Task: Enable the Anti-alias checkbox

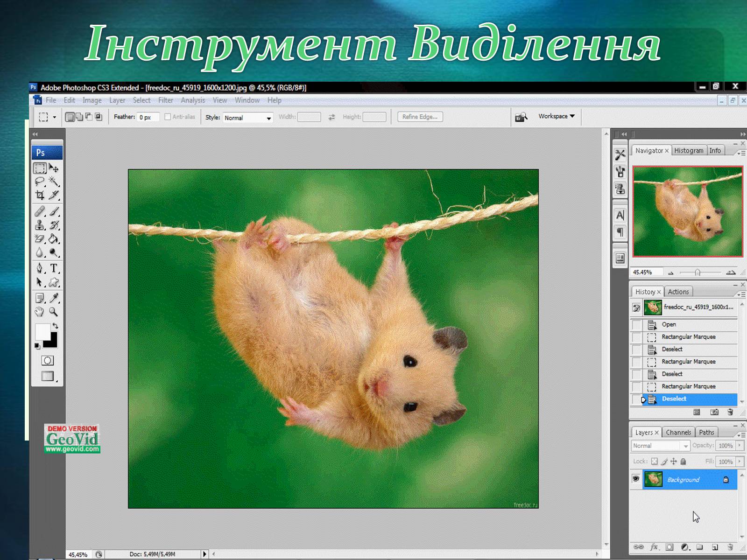Action: [168, 117]
